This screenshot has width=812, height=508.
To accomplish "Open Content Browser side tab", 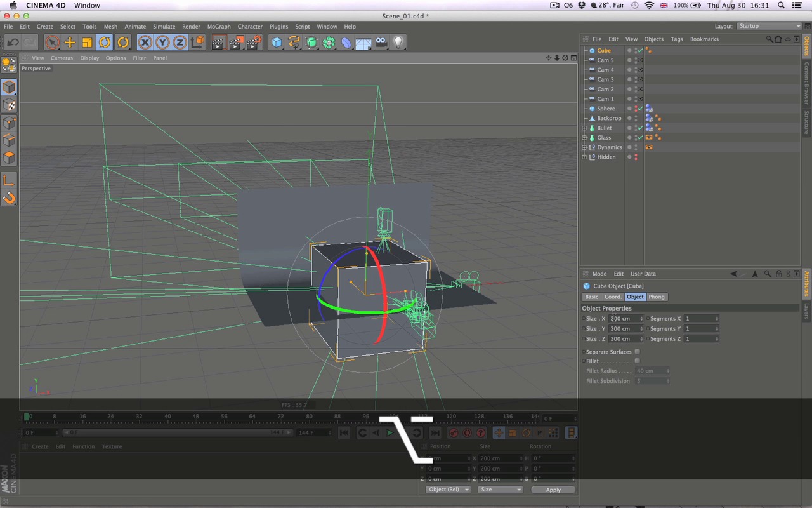I will [x=807, y=84].
